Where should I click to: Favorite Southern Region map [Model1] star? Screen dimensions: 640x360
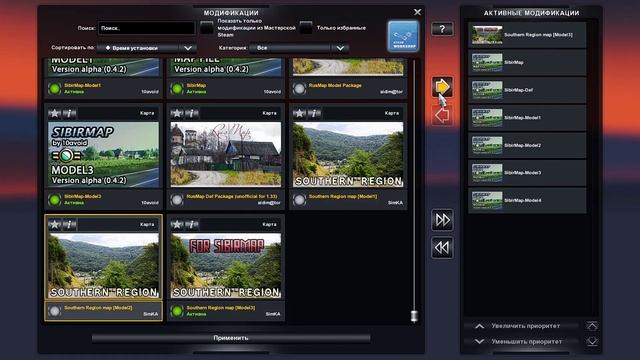299,113
